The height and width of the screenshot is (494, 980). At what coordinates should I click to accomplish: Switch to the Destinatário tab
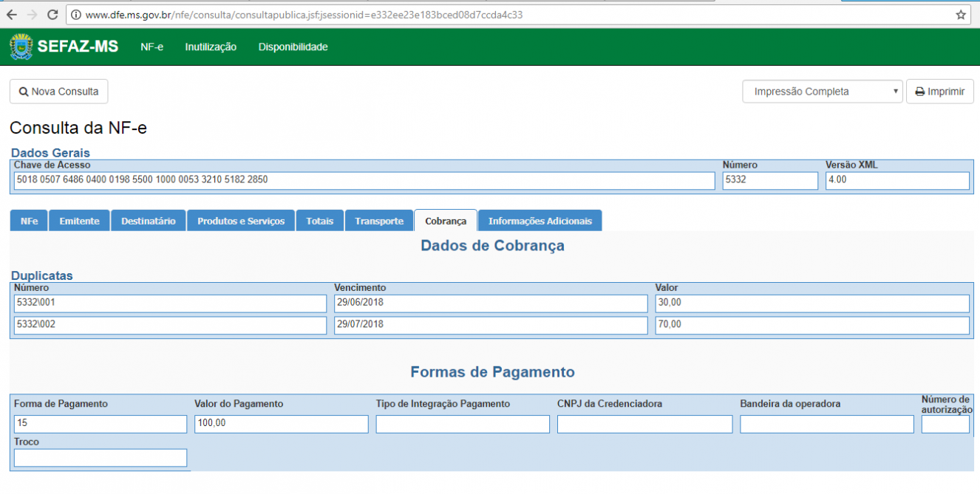pos(149,221)
